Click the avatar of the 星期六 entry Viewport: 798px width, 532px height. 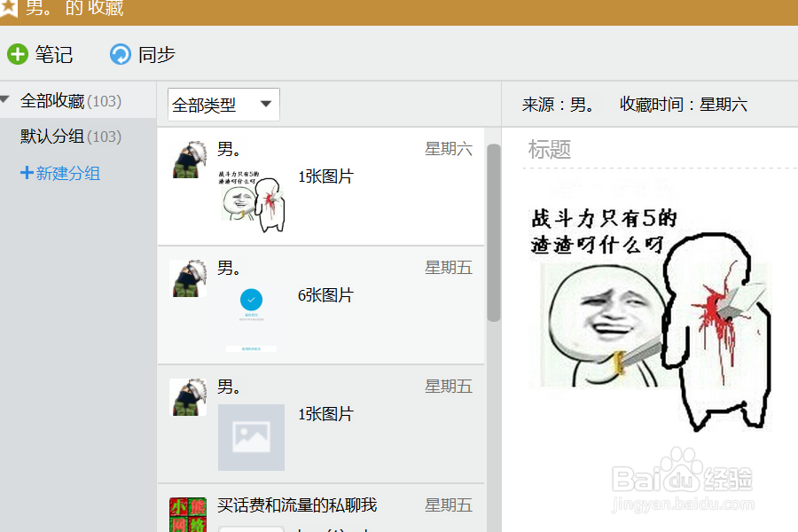click(x=188, y=160)
